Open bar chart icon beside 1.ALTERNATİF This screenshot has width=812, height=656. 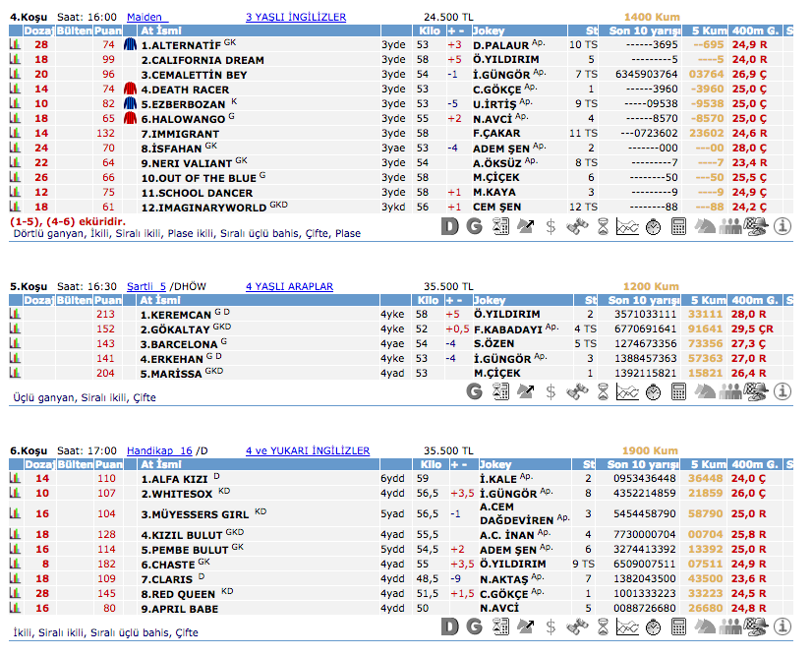point(15,44)
